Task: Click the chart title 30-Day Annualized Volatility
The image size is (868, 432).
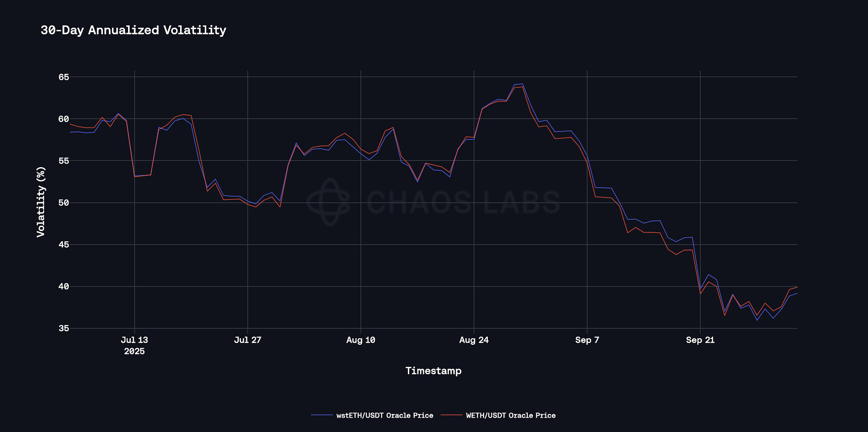Action: click(x=133, y=30)
